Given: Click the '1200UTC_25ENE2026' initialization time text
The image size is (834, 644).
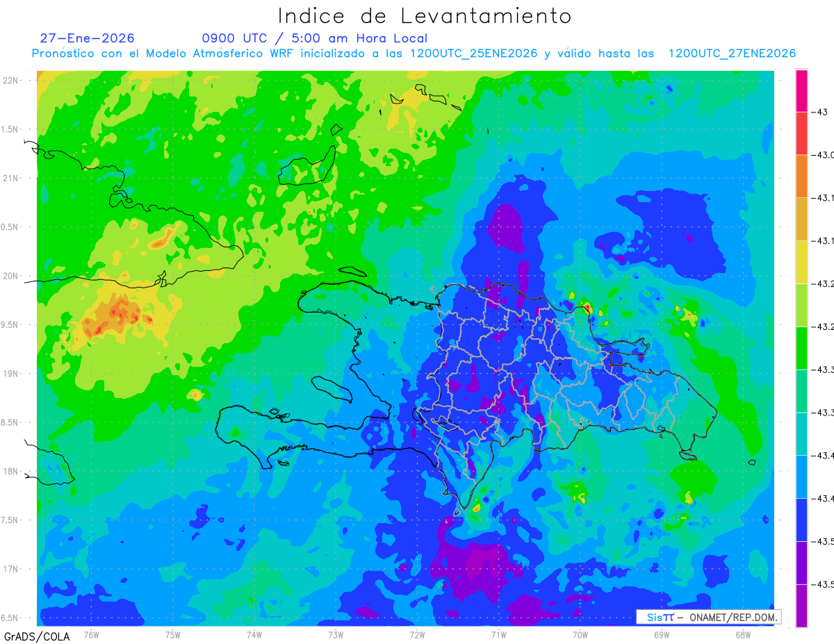Looking at the screenshot, I should click(474, 53).
